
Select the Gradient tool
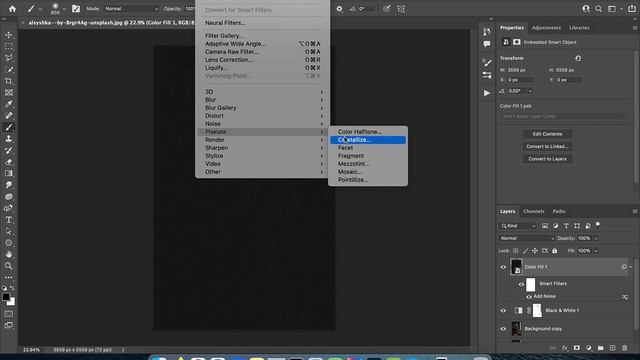click(9, 173)
